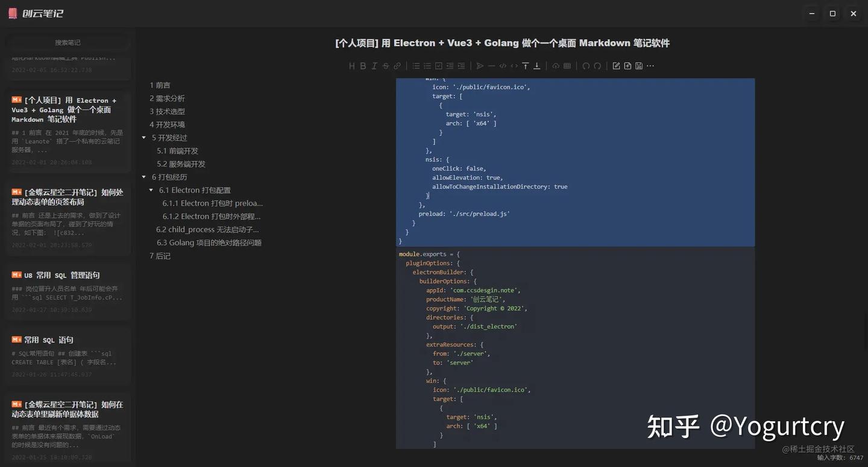Open the more options ellipsis menu
This screenshot has width=868, height=467.
650,66
